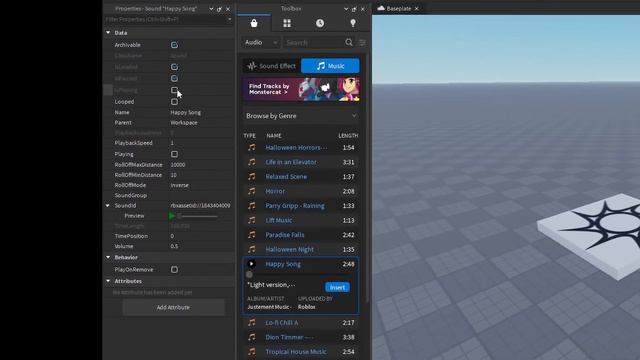Image resolution: width=640 pixels, height=360 pixels.
Task: Toggle the IsLoaded checkbox
Action: pos(174,67)
